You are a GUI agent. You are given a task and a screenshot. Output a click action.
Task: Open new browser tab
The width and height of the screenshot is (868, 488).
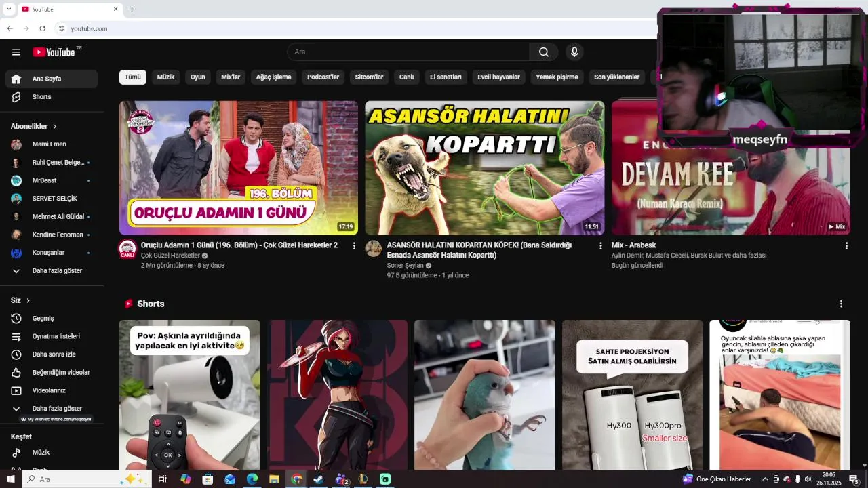tap(132, 9)
